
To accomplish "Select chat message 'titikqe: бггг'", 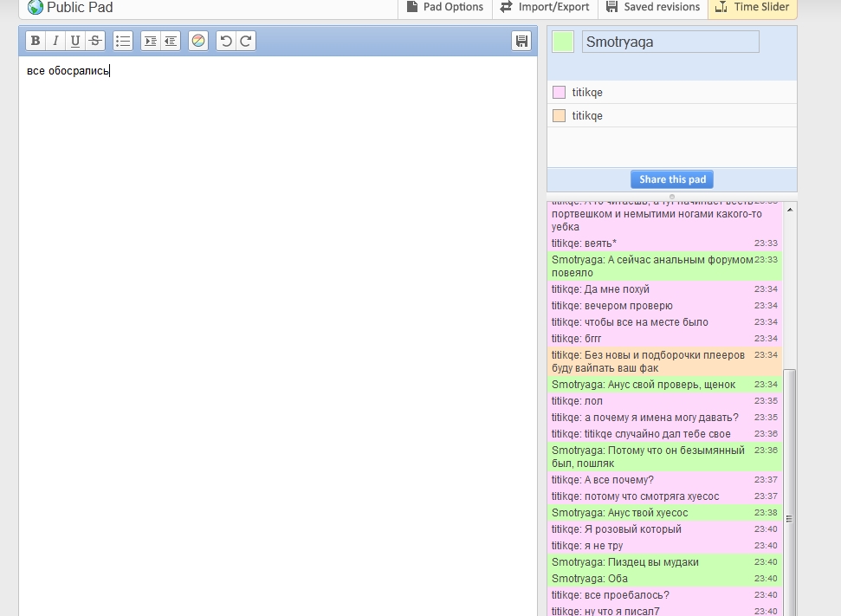I will [664, 339].
